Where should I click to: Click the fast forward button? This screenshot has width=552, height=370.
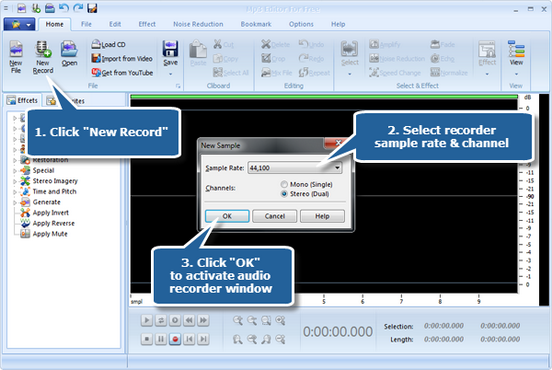[x=203, y=320]
